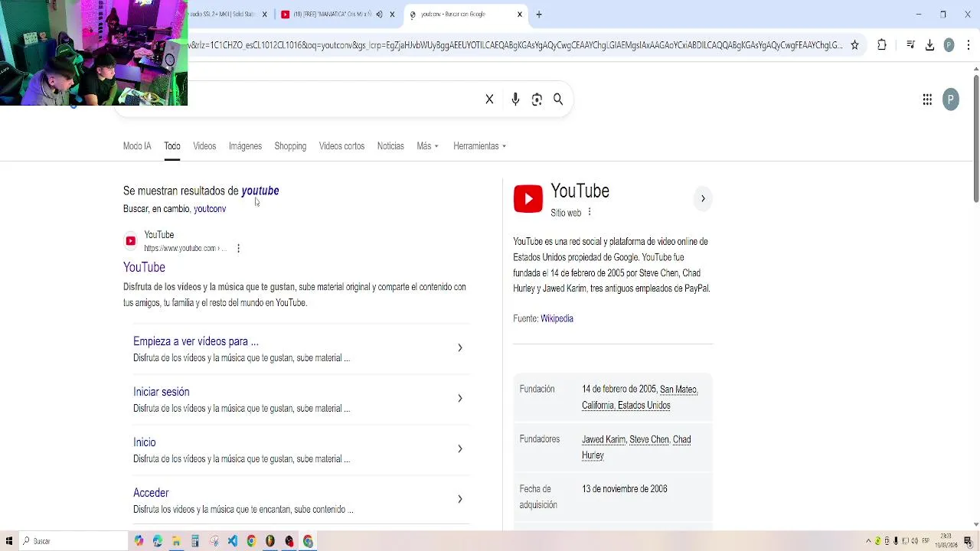Clear the Google search box with X
The height and width of the screenshot is (551, 980).
[x=489, y=99]
